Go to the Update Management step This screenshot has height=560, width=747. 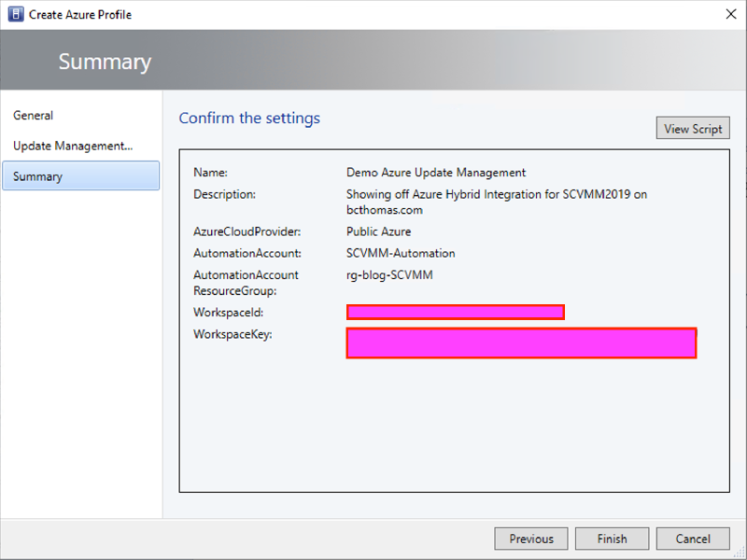click(x=73, y=146)
